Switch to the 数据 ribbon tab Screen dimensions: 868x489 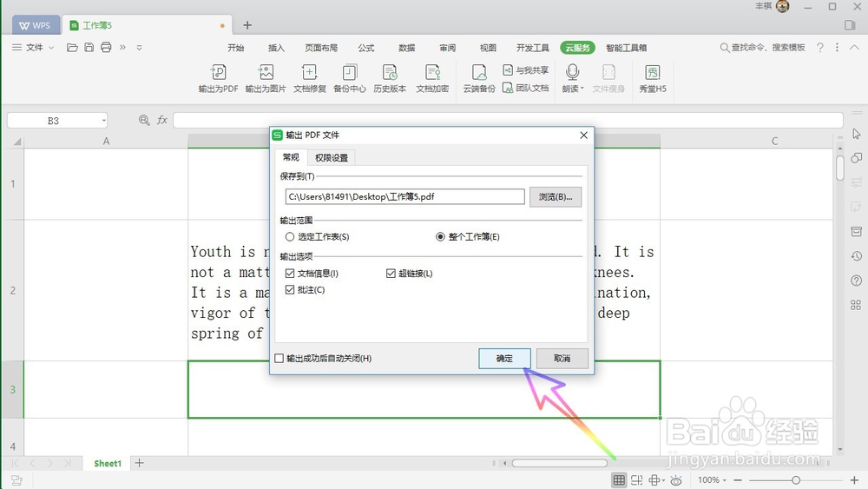407,48
